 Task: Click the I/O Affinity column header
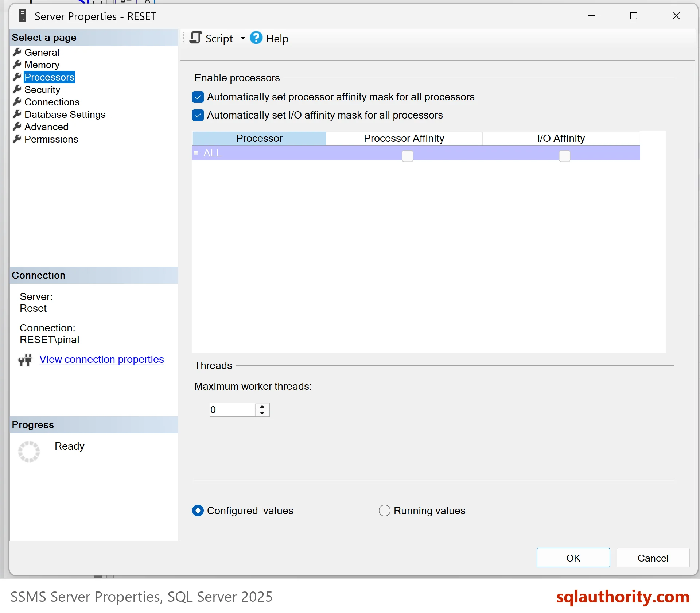click(561, 139)
